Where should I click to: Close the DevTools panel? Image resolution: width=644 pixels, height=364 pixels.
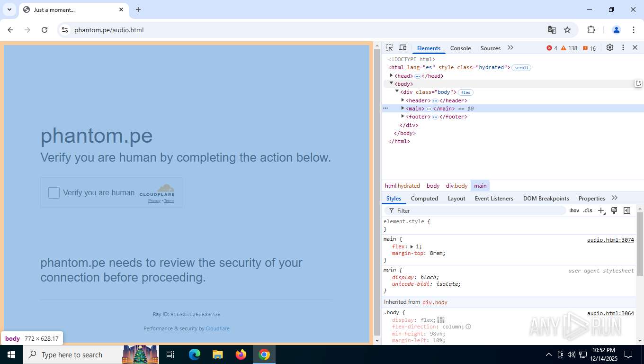click(x=635, y=48)
